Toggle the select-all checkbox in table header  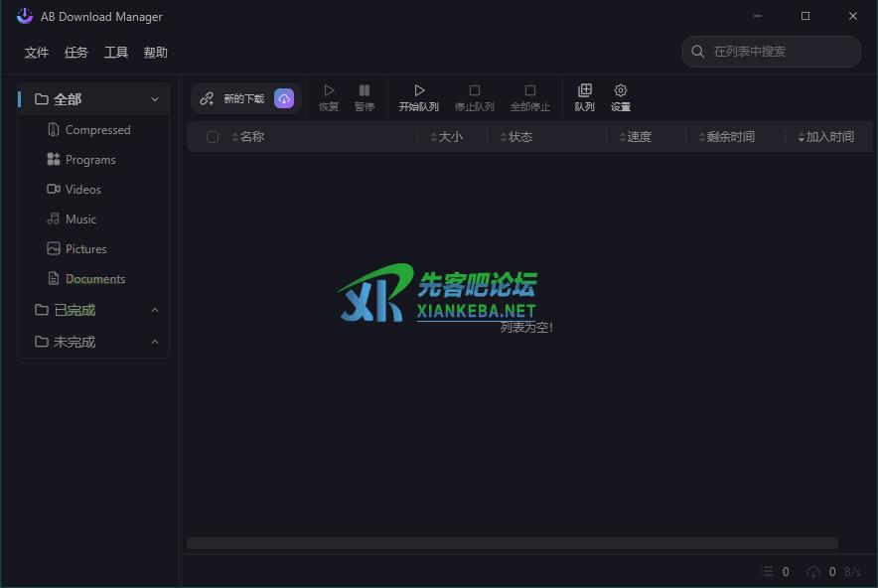(x=213, y=137)
